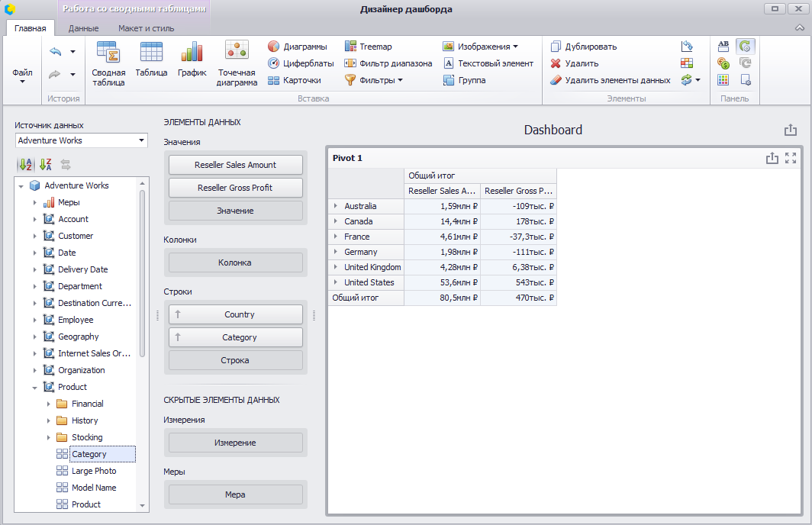The width and height of the screenshot is (812, 525).
Task: Open the Изображения dropdown
Action: [480, 47]
